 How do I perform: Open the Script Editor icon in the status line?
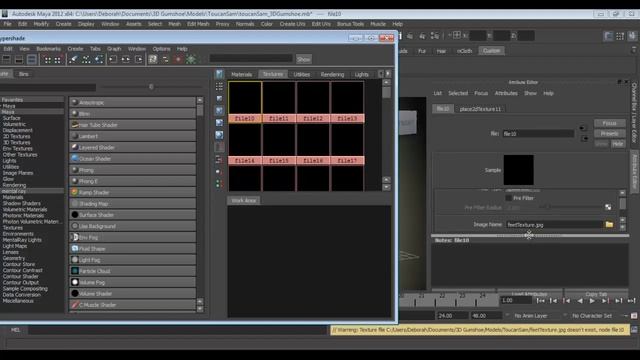pyautogui.click(x=634, y=330)
